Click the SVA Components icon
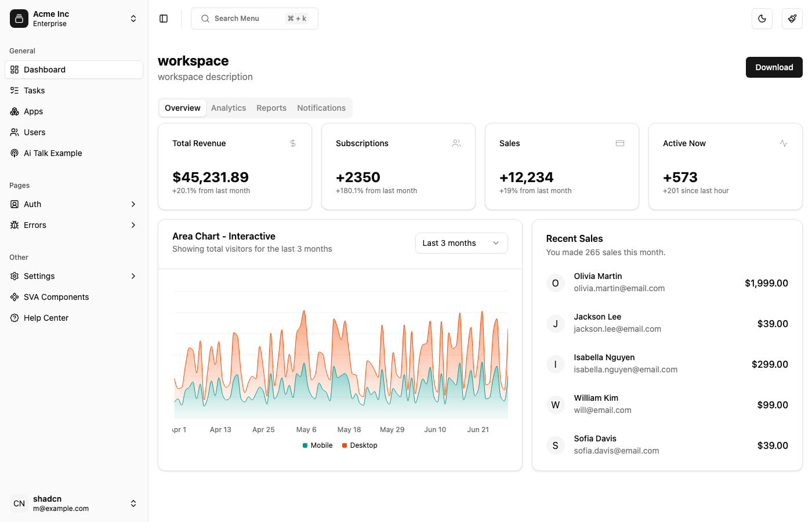The height and width of the screenshot is (522, 812). pos(14,297)
